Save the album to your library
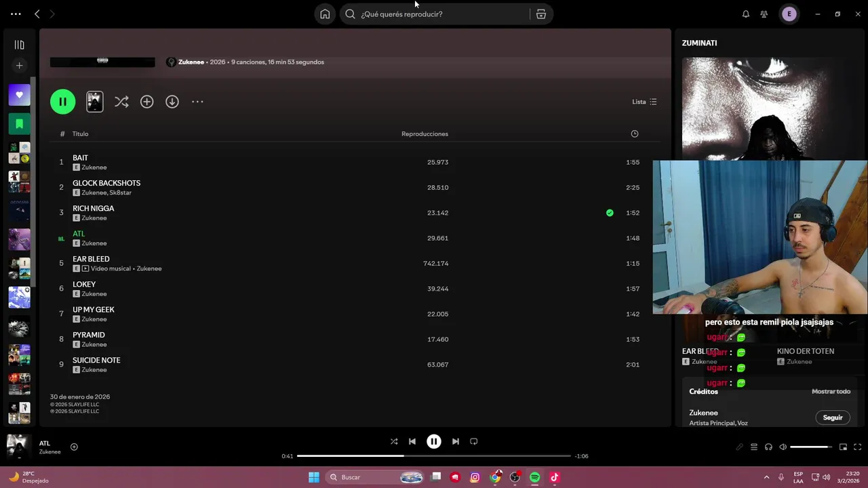 click(x=146, y=102)
